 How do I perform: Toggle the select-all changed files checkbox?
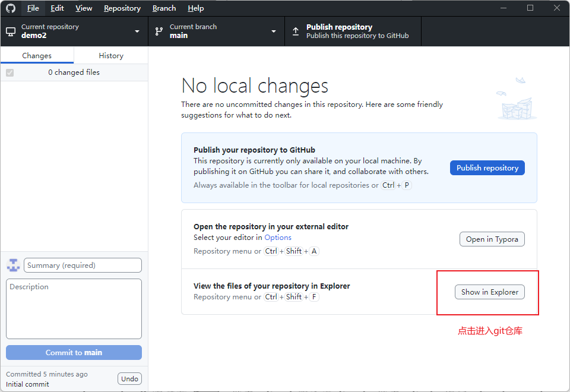point(9,72)
